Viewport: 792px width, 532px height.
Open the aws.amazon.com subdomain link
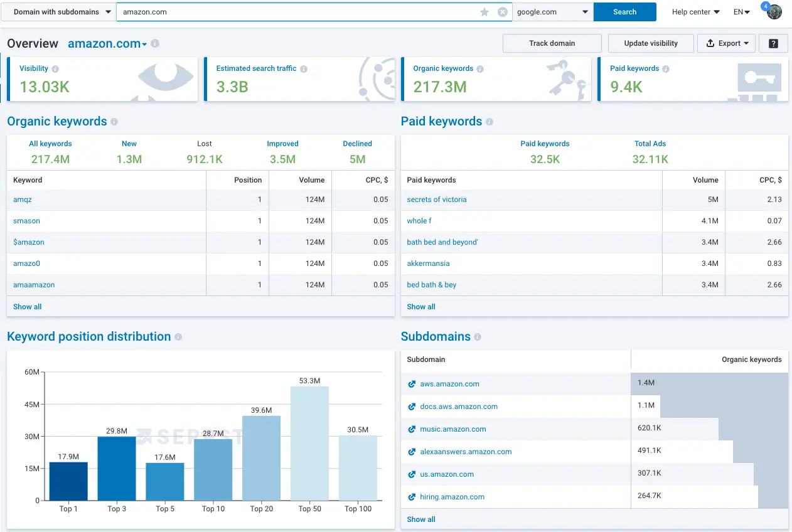[x=449, y=384]
